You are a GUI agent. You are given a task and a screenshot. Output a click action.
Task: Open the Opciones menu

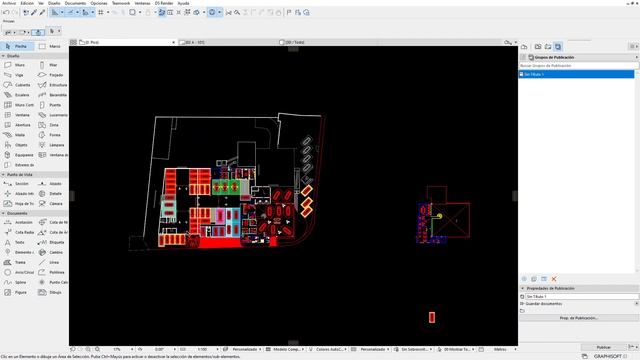(x=99, y=3)
